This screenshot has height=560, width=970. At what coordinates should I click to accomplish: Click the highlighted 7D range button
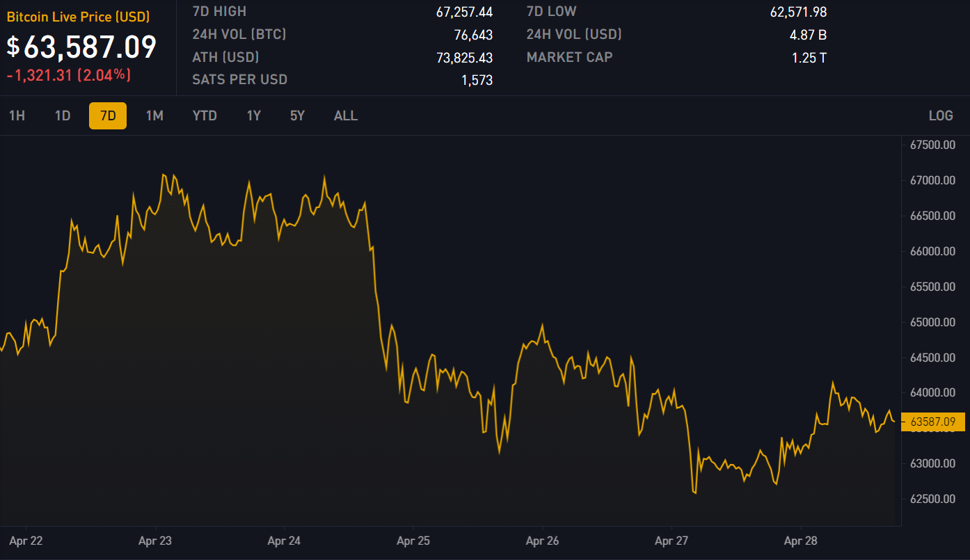pyautogui.click(x=108, y=115)
